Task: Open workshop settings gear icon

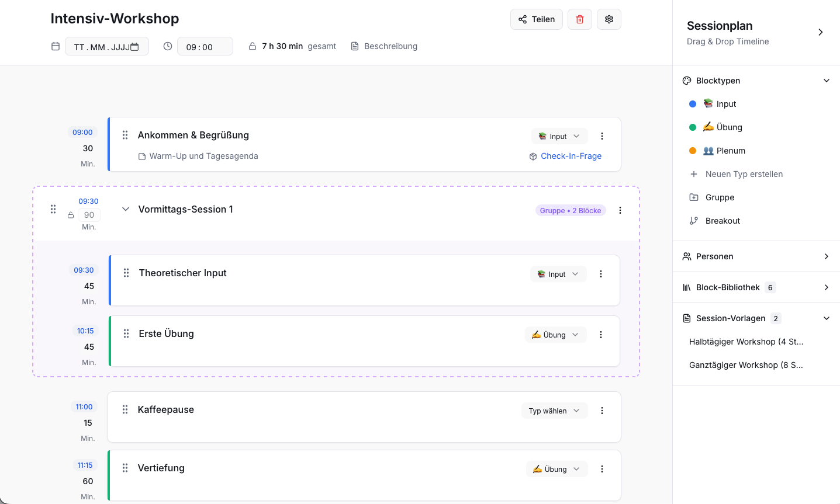Action: tap(609, 19)
